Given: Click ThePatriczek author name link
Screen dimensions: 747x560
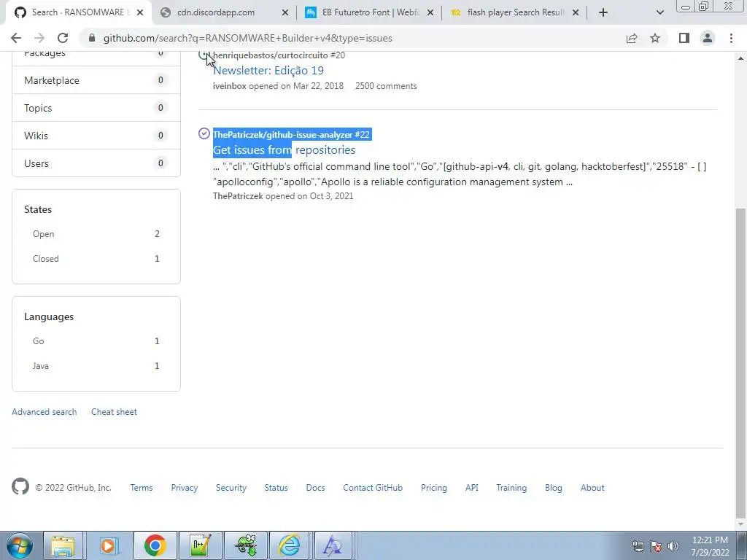Looking at the screenshot, I should click(x=238, y=196).
